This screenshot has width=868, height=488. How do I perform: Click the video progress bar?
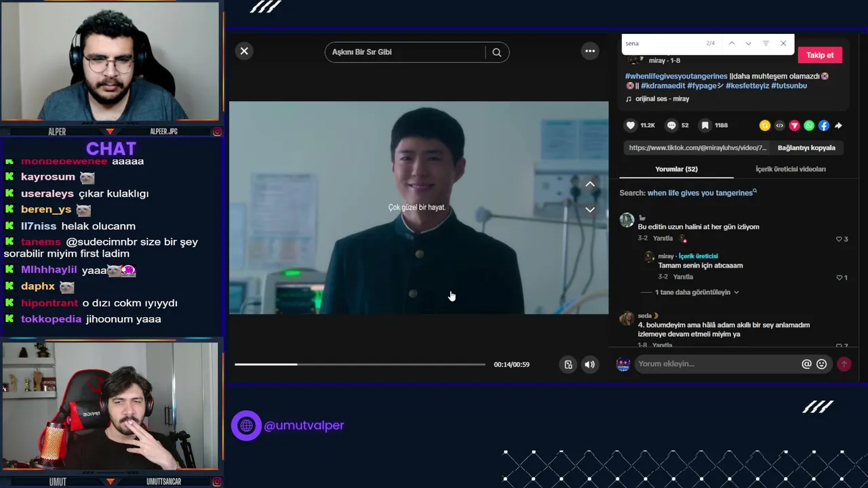pos(360,365)
